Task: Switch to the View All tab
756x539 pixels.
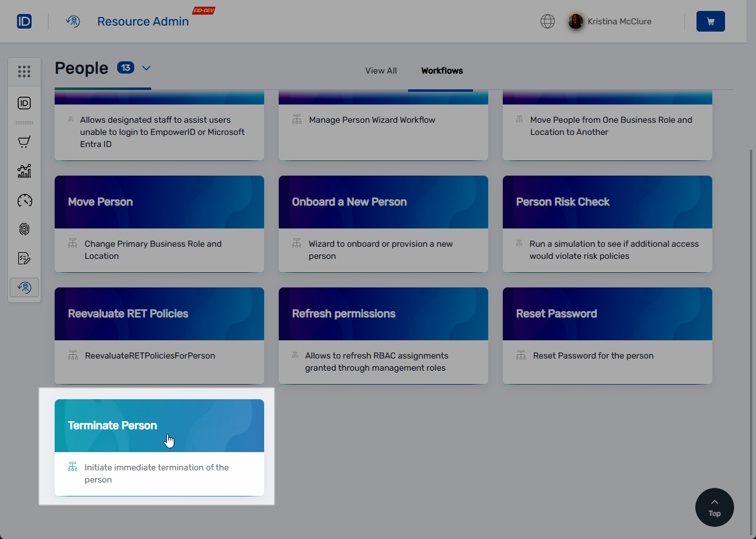Action: pyautogui.click(x=381, y=70)
